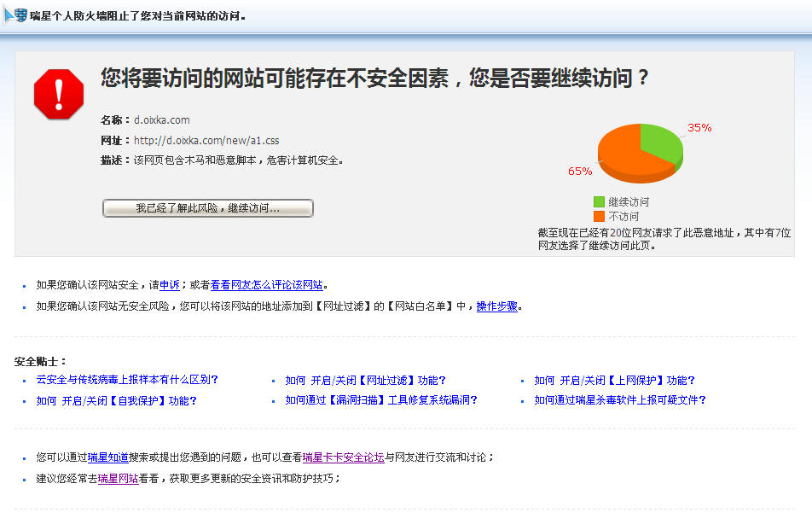Screen dimensions: 812x530
Task: Open '如何 开启/关闭【上网保护】功能?' tip
Action: pyautogui.click(x=615, y=381)
